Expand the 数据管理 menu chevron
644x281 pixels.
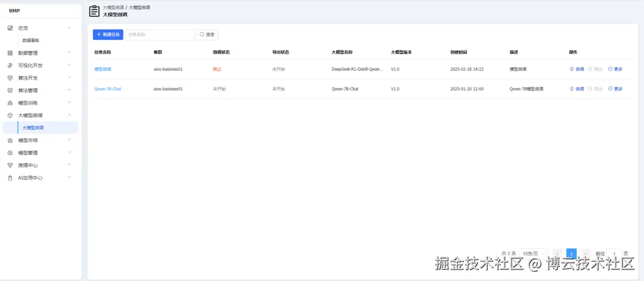coord(69,52)
